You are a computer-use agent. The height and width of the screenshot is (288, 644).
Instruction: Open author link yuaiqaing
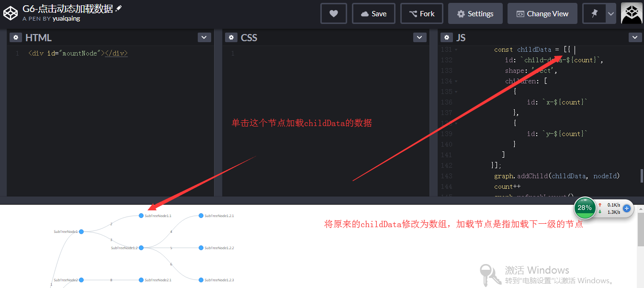point(66,19)
